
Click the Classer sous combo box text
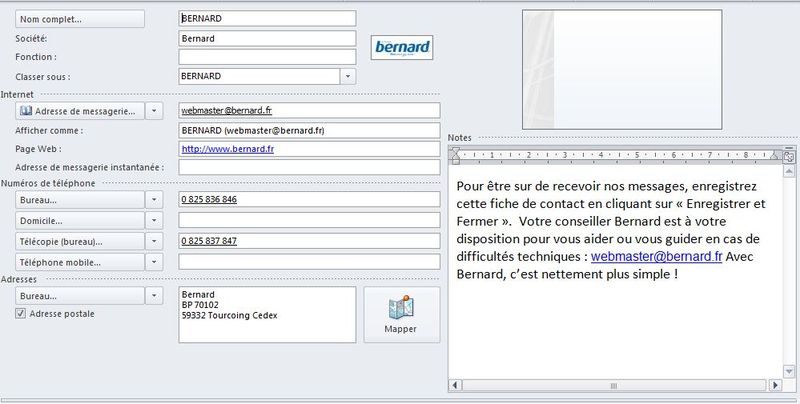click(x=259, y=77)
